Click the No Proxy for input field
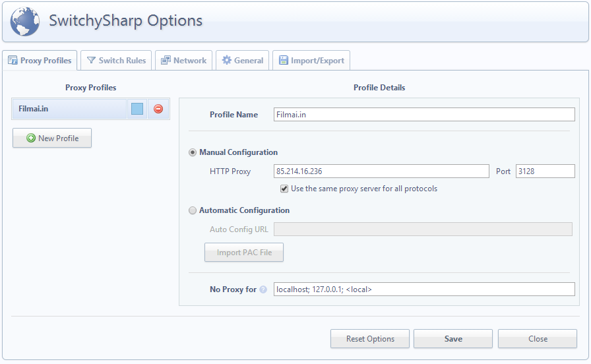 point(424,289)
